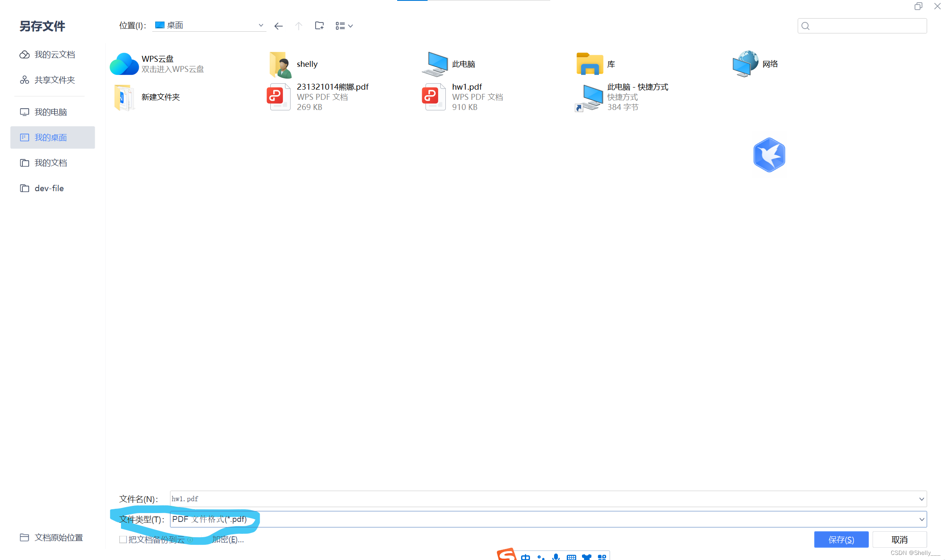
Task: Go to 文档原始位置
Action: 58,538
